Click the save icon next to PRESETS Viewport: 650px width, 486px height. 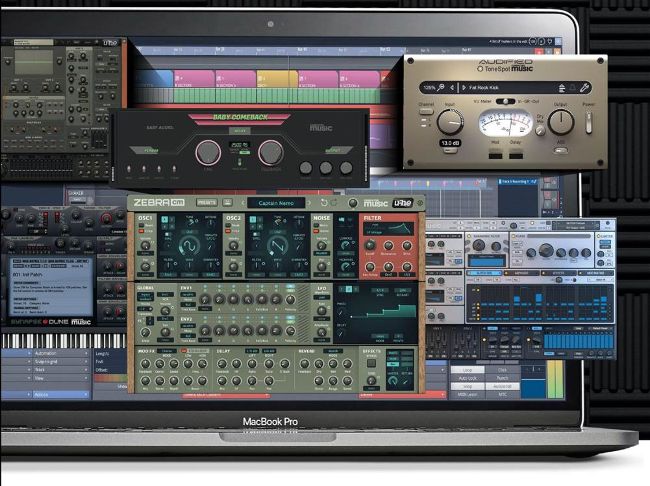coord(227,203)
